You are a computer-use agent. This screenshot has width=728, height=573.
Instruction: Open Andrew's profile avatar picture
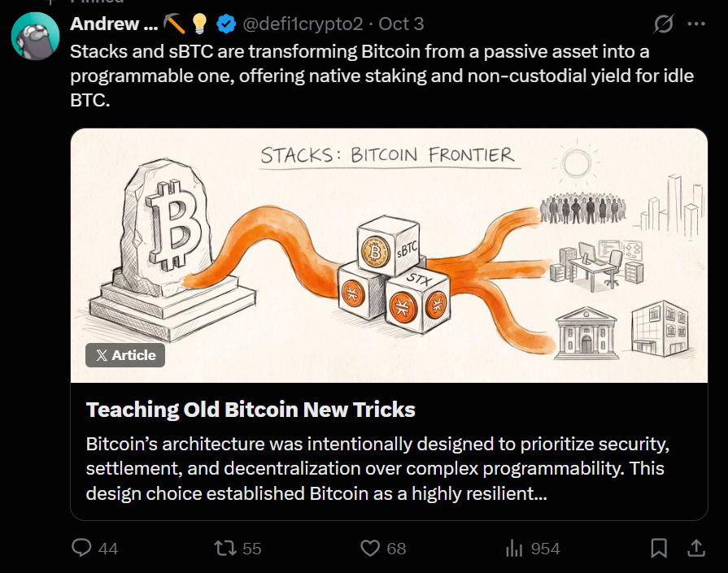click(35, 37)
